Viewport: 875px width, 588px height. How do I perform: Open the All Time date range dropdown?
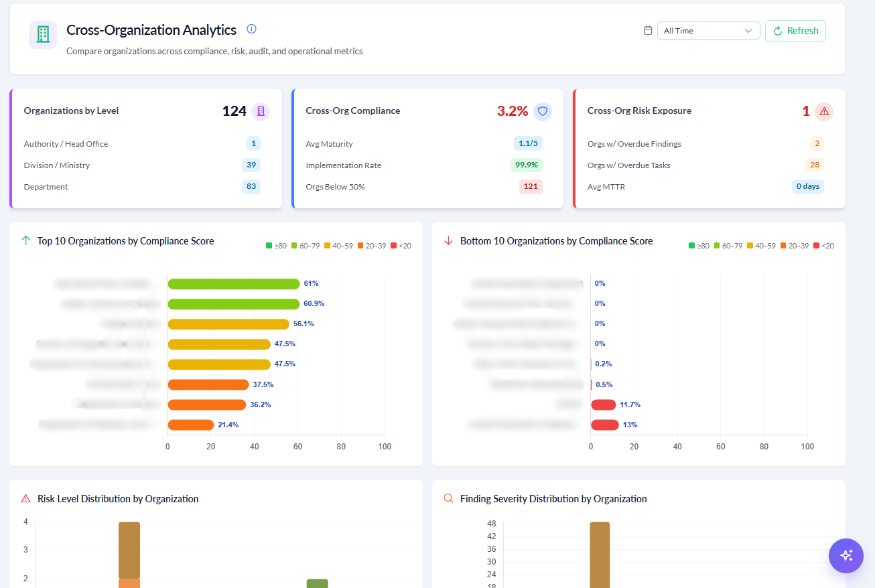(x=709, y=31)
